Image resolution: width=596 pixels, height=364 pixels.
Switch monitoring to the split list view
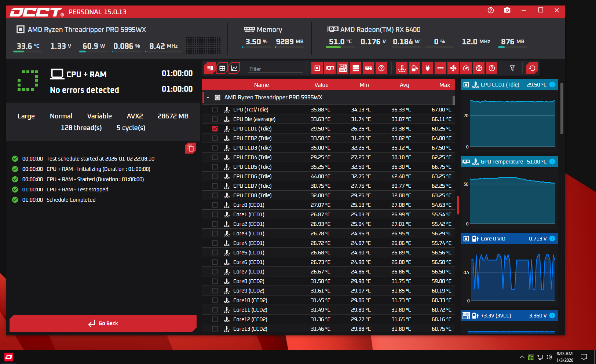(x=210, y=68)
